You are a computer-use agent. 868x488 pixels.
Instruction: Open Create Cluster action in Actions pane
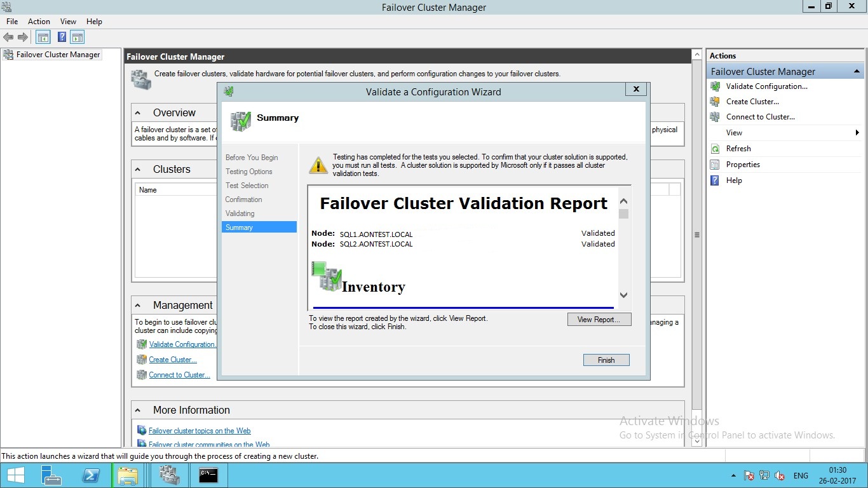(752, 102)
